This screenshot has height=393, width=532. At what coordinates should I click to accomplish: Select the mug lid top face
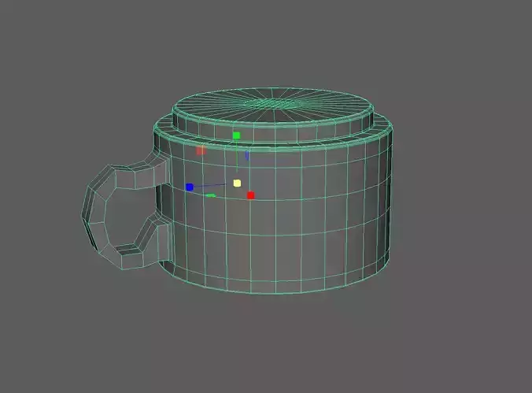point(273,104)
